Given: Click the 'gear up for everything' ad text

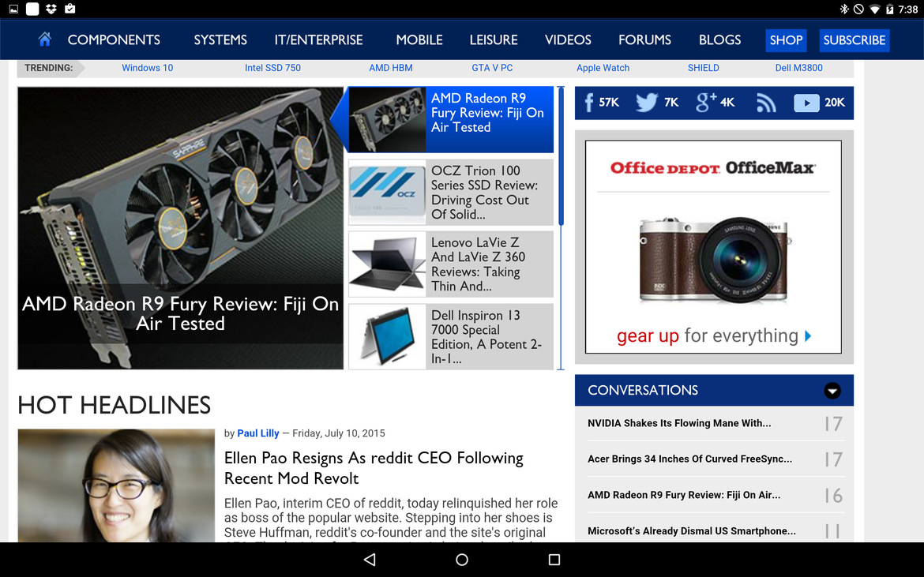Looking at the screenshot, I should tap(707, 335).
